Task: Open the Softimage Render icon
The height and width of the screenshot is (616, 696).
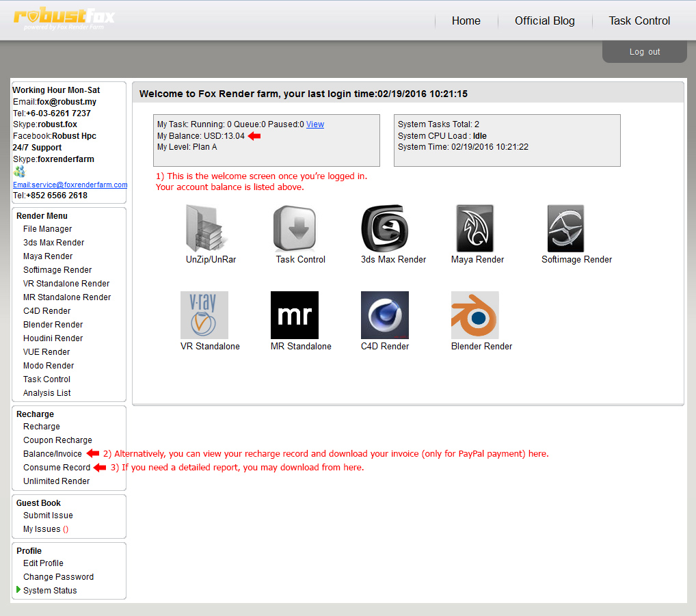Action: point(565,228)
